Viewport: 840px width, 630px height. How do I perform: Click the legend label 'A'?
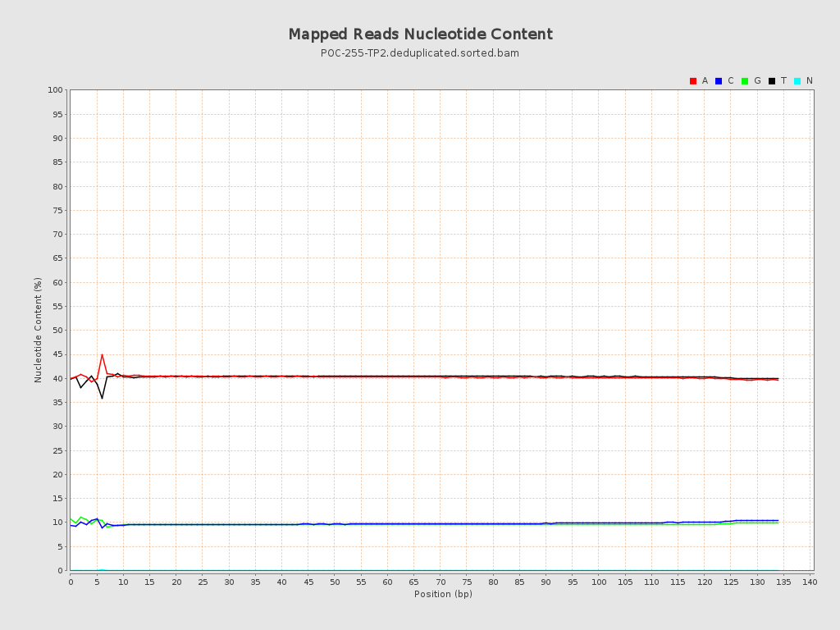coord(705,81)
